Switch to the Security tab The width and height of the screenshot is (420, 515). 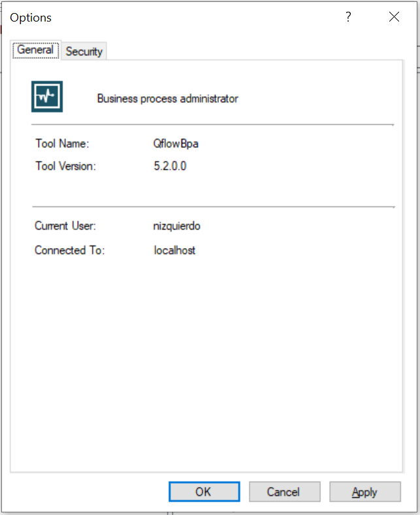coord(84,51)
